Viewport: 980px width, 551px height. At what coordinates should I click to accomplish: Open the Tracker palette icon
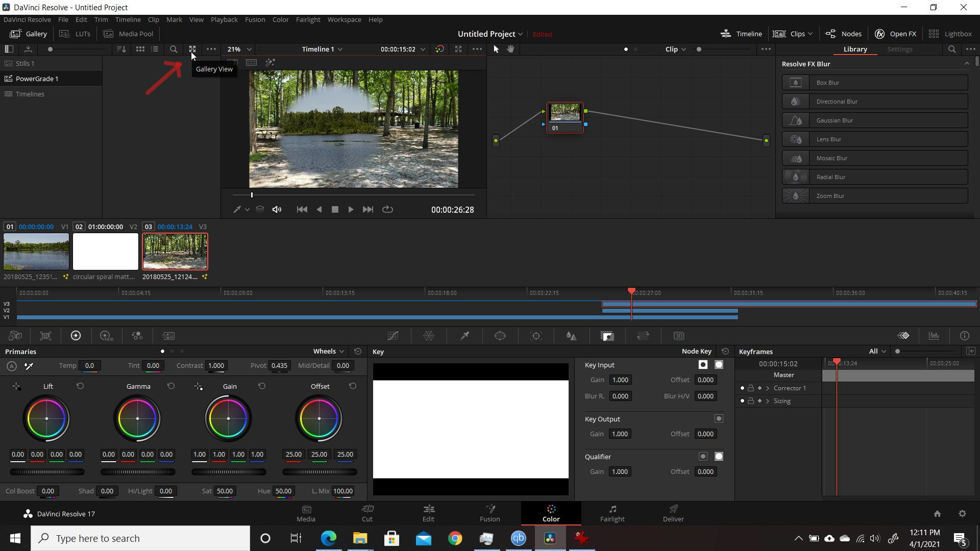(536, 336)
